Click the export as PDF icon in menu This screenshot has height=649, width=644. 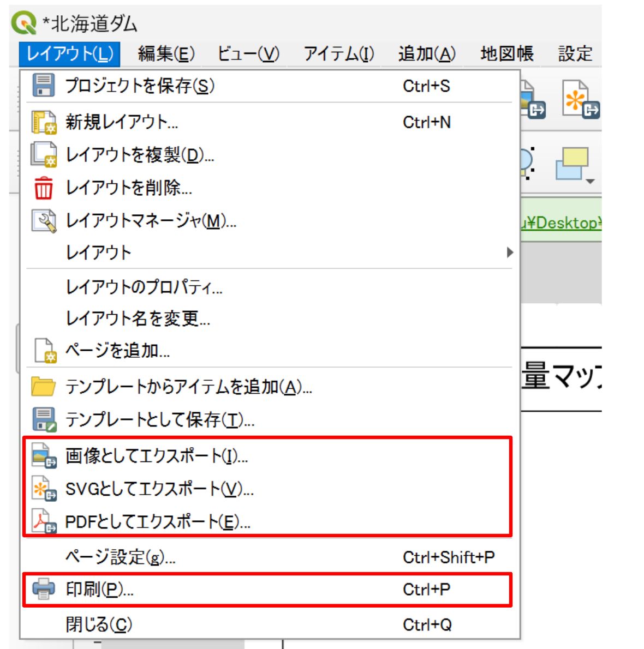click(x=44, y=521)
